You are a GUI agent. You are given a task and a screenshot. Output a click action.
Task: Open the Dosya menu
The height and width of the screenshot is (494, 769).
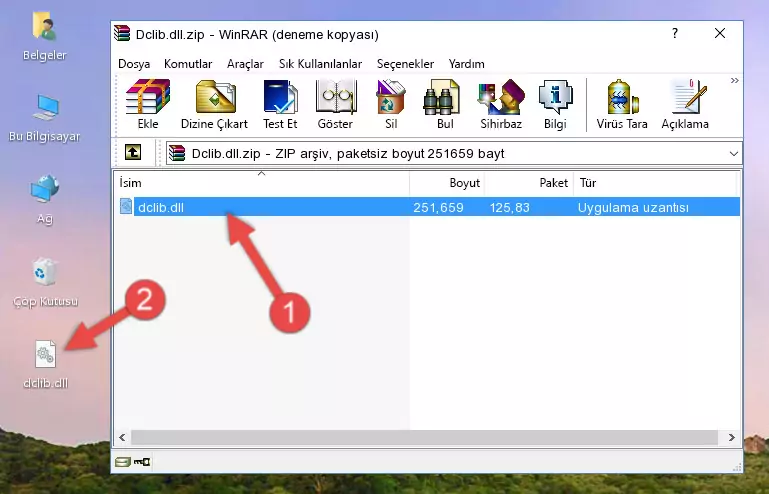(134, 64)
